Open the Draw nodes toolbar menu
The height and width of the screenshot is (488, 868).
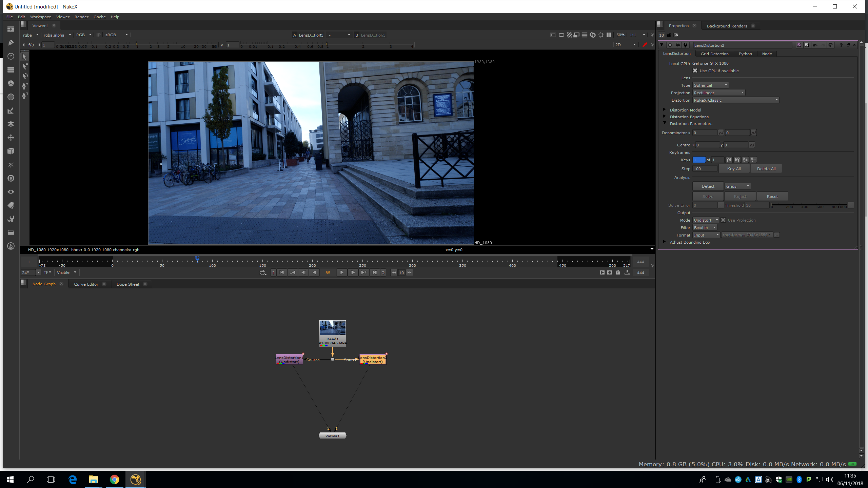(11, 43)
